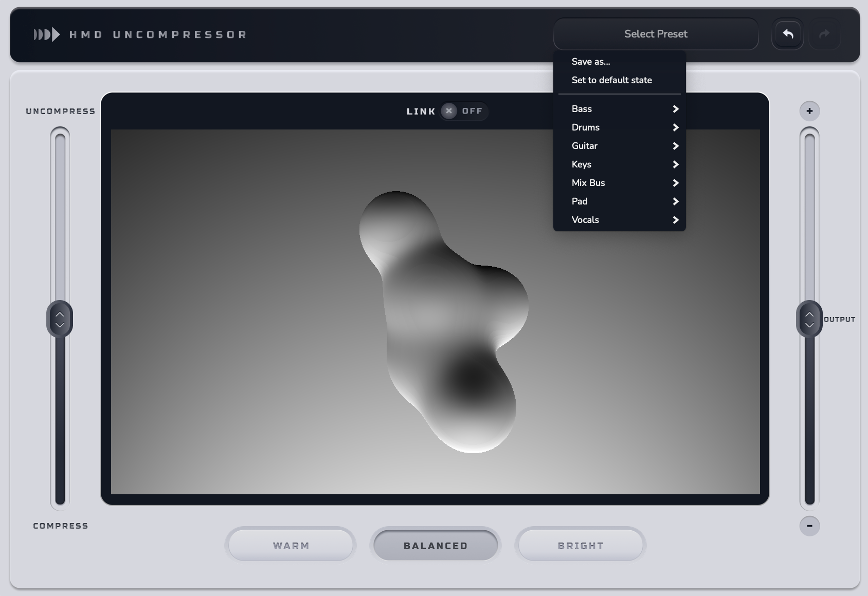The height and width of the screenshot is (596, 868).
Task: Switch to the Bright tone mode
Action: tap(580, 545)
